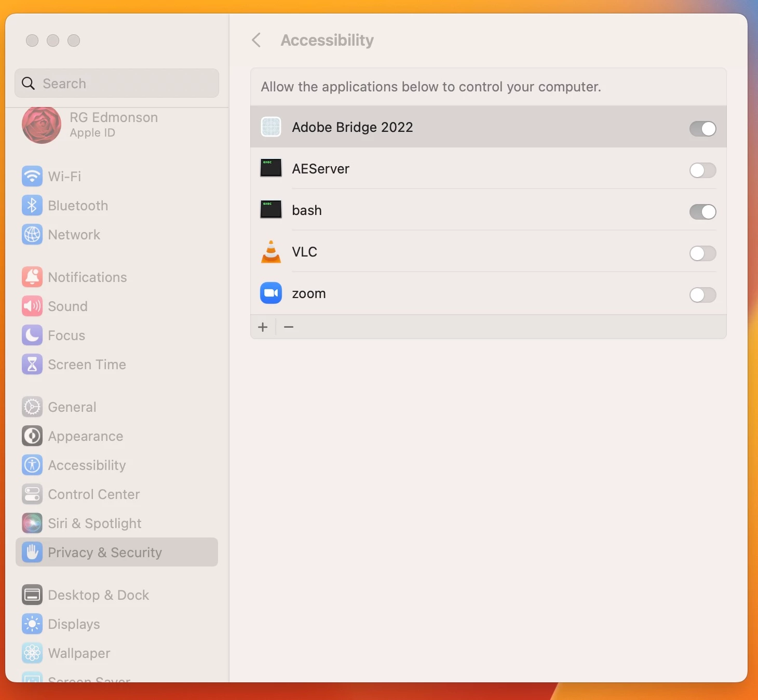Open Displays label in sidebar
758x700 pixels.
tap(74, 624)
